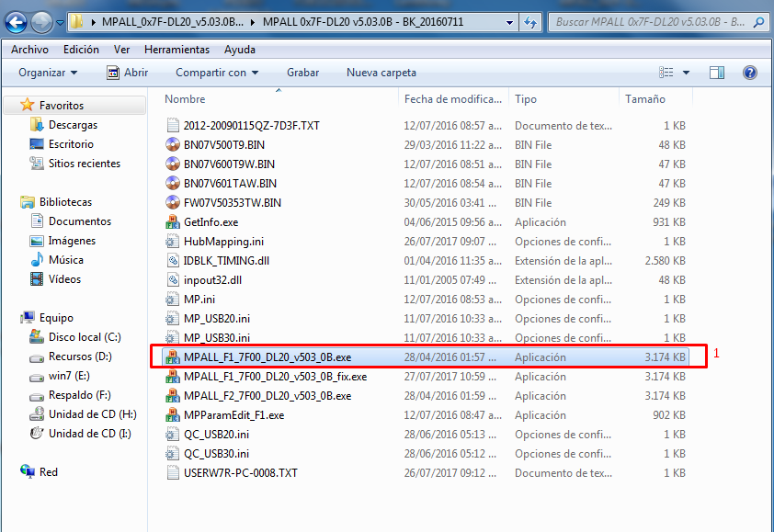Screen dimensions: 774x532
Task: Open Disco local (C:) drive
Action: (x=85, y=337)
